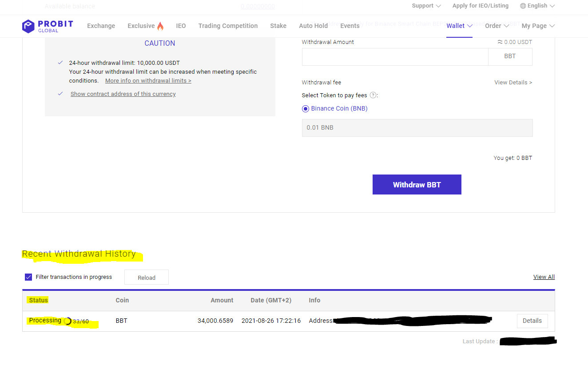
Task: Click the Reload button
Action: pos(147,277)
